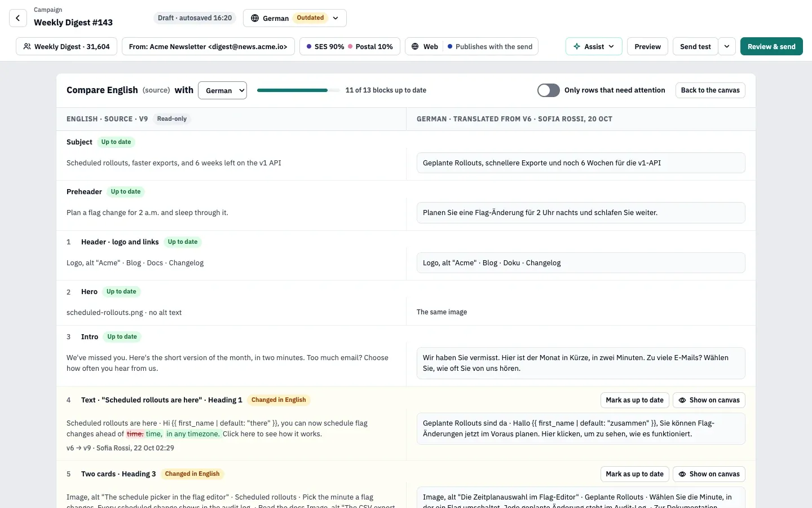
Task: Toggle Only rows that need attention
Action: click(548, 90)
